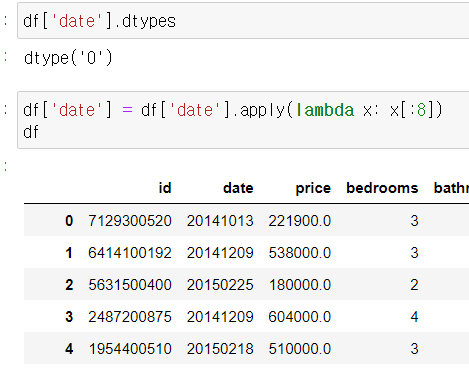This screenshot has height=368, width=469.
Task: Click id value 2487200875
Action: point(130,317)
